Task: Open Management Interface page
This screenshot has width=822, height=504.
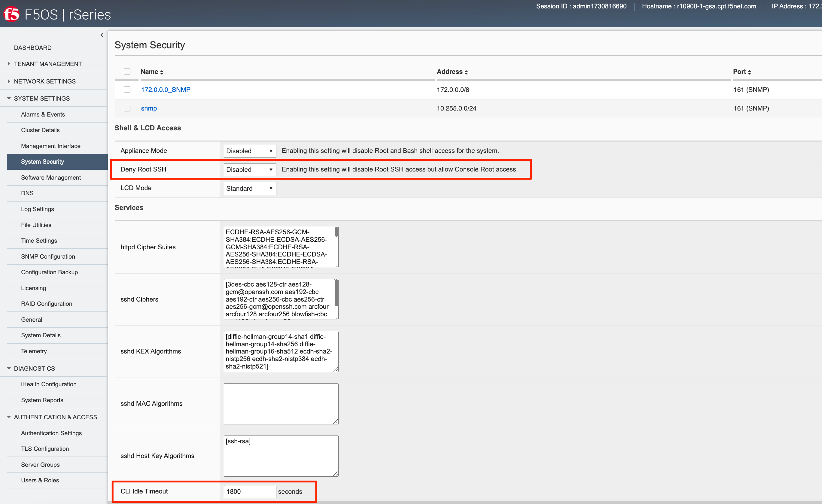Action: tap(51, 146)
